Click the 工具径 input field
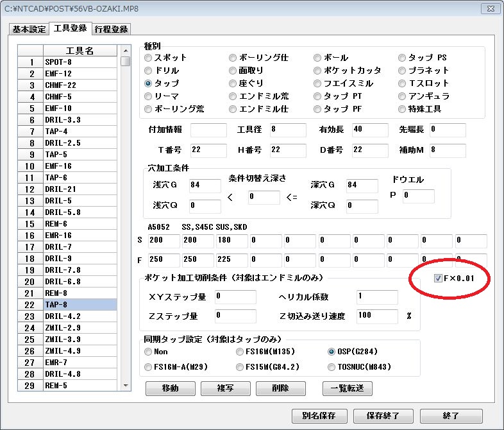The image size is (504, 430). (x=288, y=130)
